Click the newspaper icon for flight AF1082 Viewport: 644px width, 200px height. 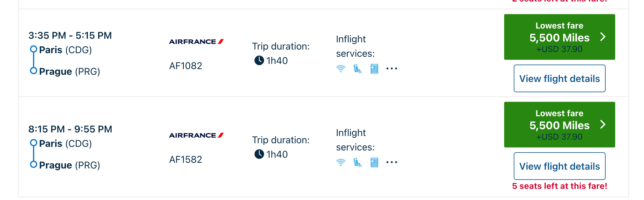(374, 69)
